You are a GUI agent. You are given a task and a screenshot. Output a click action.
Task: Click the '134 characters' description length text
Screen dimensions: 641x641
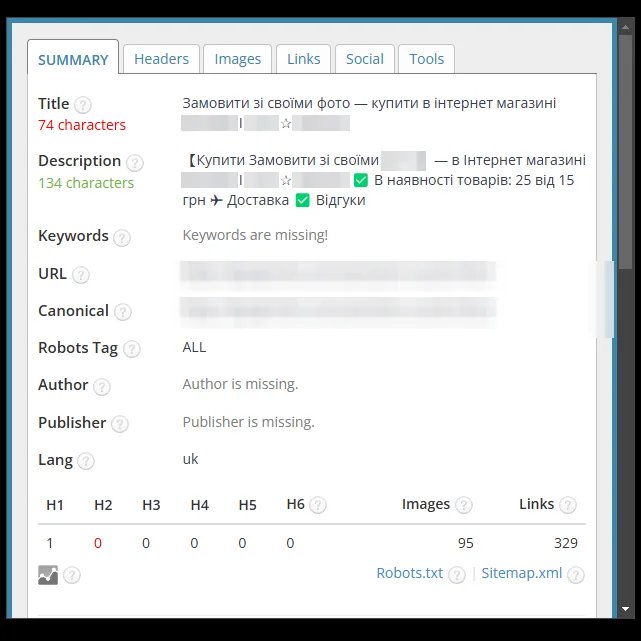tap(86, 183)
